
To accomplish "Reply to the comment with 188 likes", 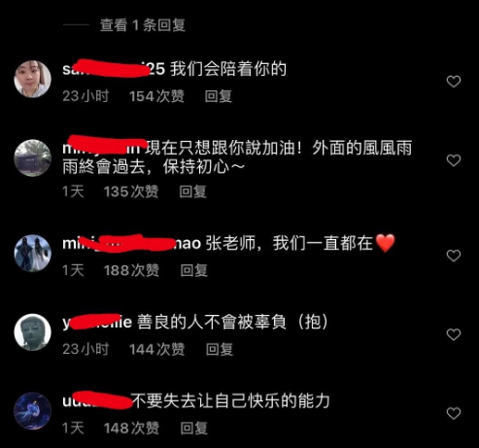I will 194,270.
